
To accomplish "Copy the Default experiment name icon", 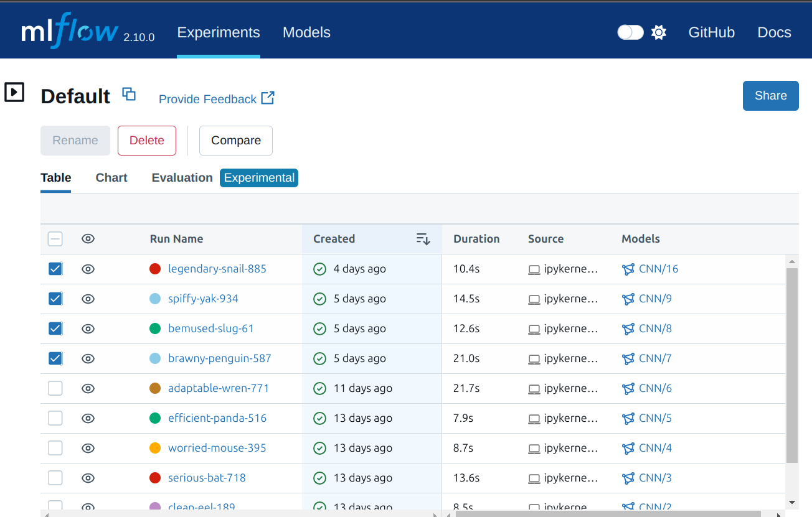I will point(129,95).
